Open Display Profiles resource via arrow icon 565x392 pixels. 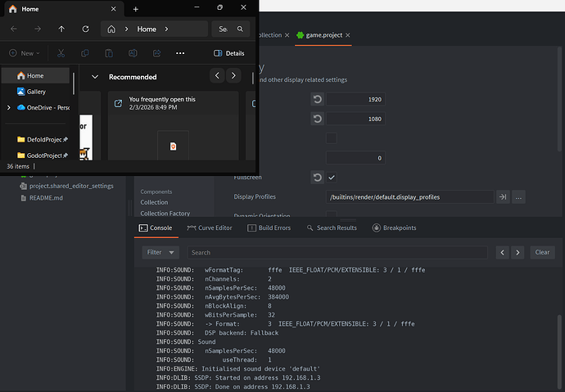503,196
